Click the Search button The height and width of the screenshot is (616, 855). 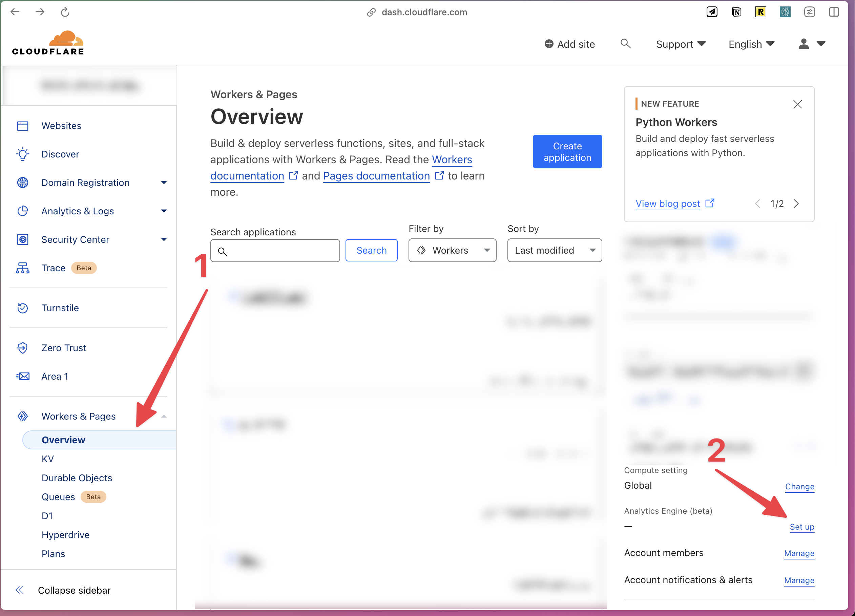[371, 250]
